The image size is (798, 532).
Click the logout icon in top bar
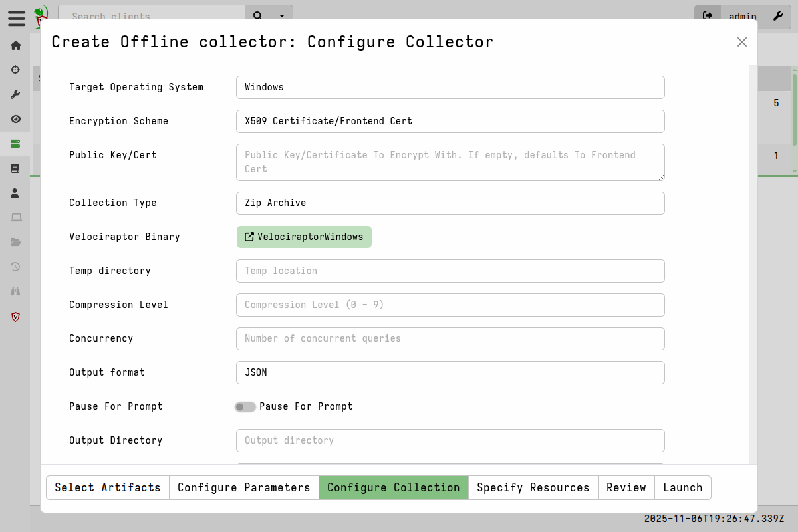[x=707, y=16]
